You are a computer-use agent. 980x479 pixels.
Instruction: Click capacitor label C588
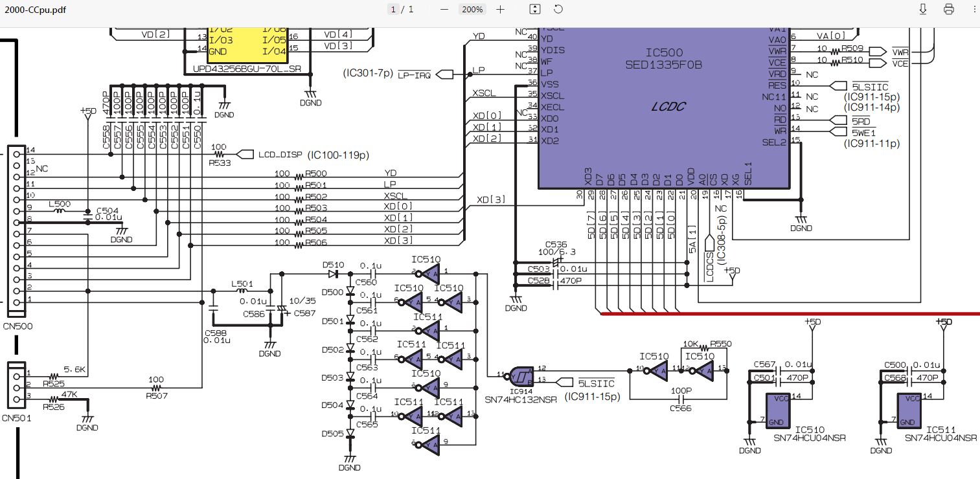pyautogui.click(x=216, y=332)
